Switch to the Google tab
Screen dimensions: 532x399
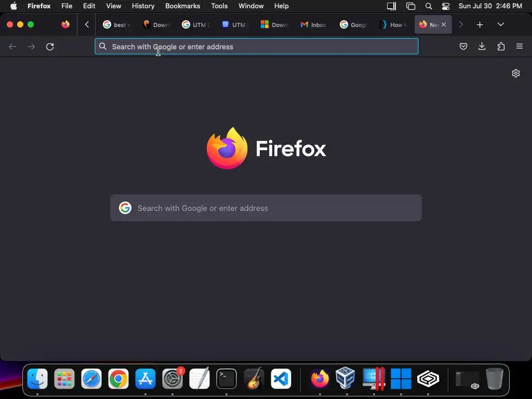coord(354,25)
